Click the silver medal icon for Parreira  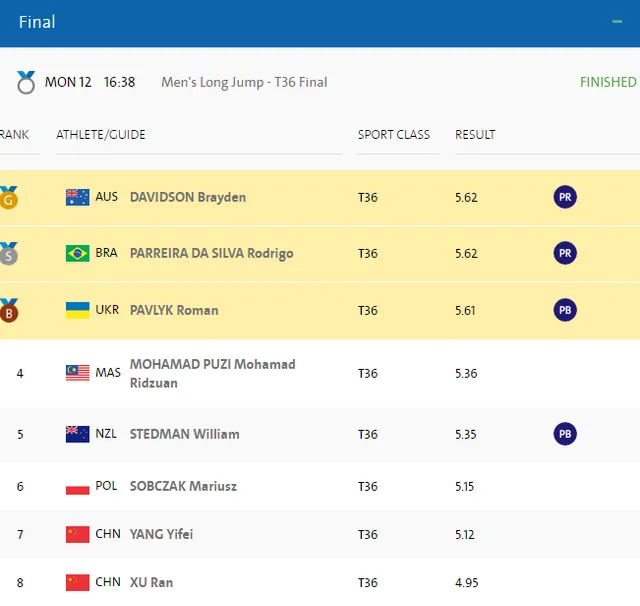pos(9,253)
